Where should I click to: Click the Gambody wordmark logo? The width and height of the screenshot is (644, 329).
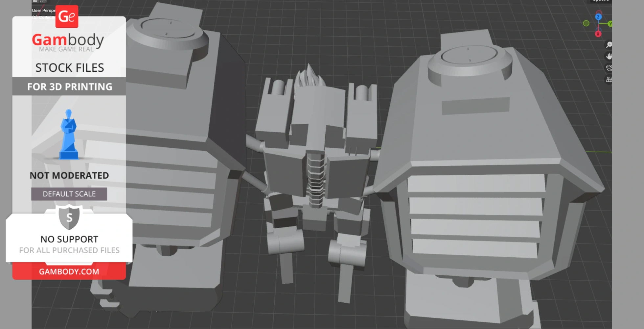[68, 40]
